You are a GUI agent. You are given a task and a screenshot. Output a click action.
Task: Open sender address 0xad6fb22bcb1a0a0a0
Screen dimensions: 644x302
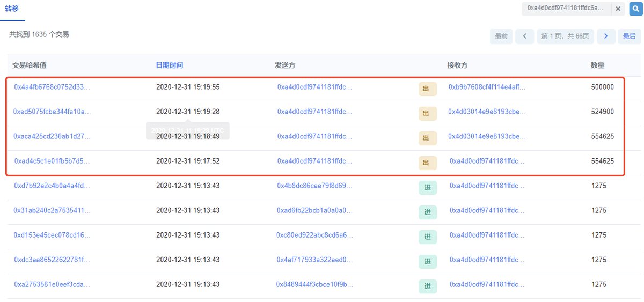tap(315, 210)
